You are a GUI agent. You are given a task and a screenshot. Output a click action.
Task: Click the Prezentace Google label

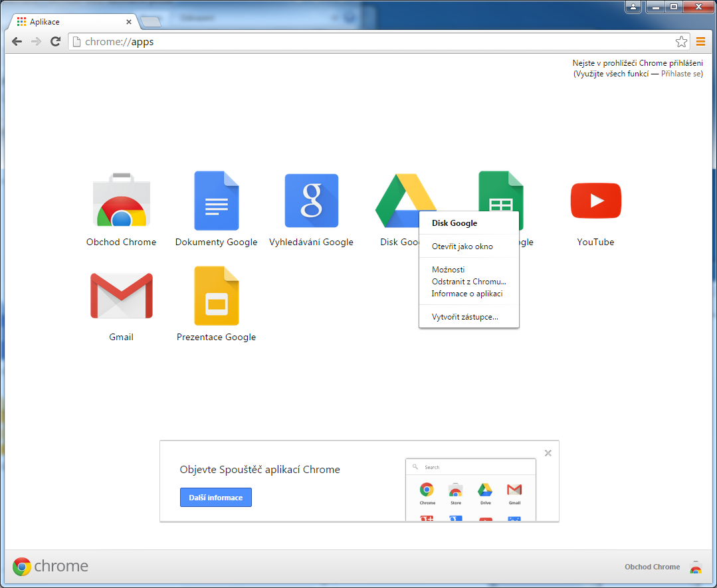point(216,338)
